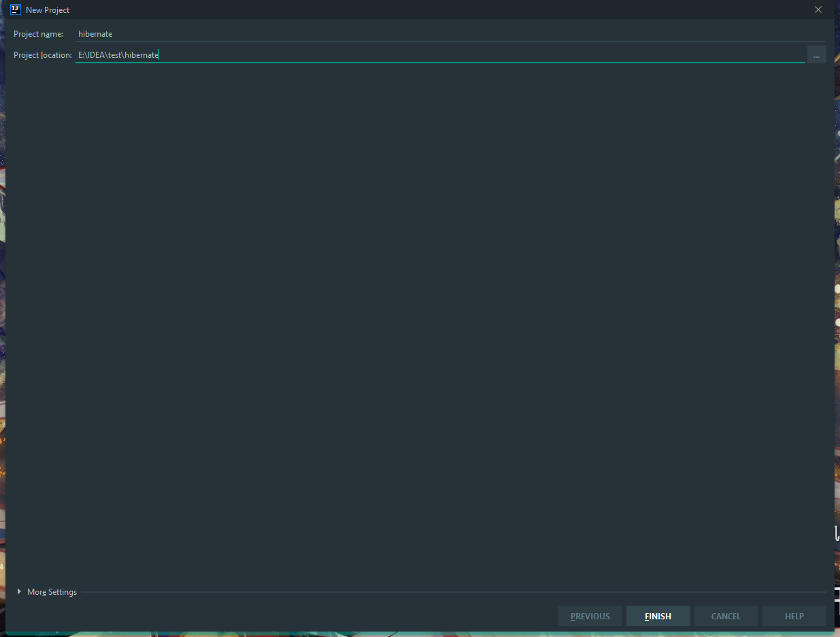Click the IntelliJ icon in title bar
The height and width of the screenshot is (637, 840).
pos(16,10)
